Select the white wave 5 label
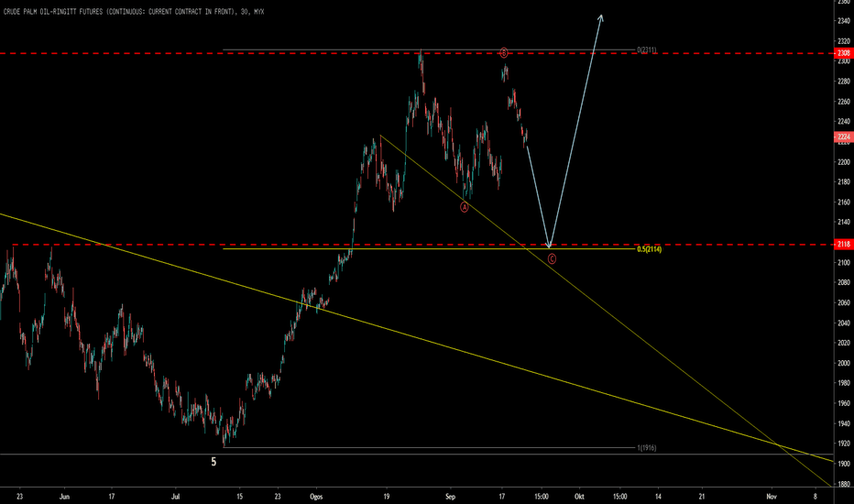 [213, 462]
